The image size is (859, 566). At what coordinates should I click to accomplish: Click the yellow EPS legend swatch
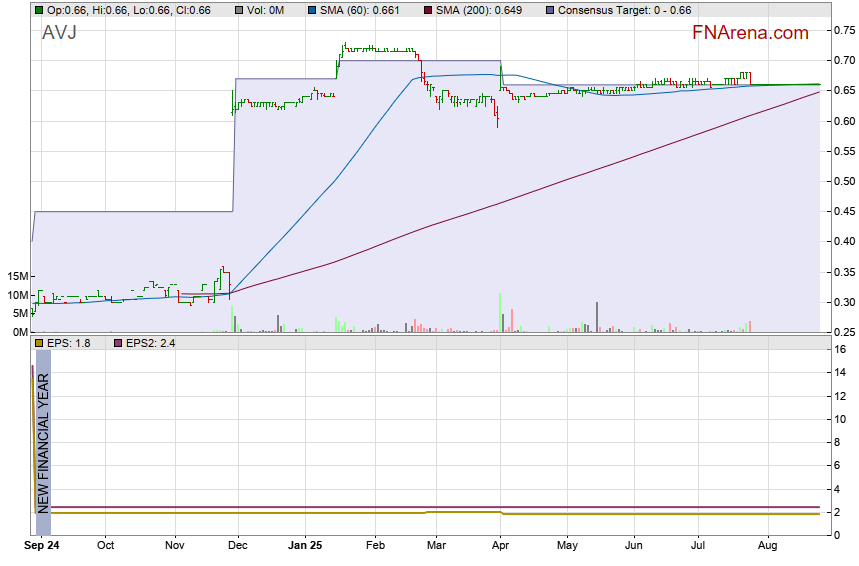[38, 342]
